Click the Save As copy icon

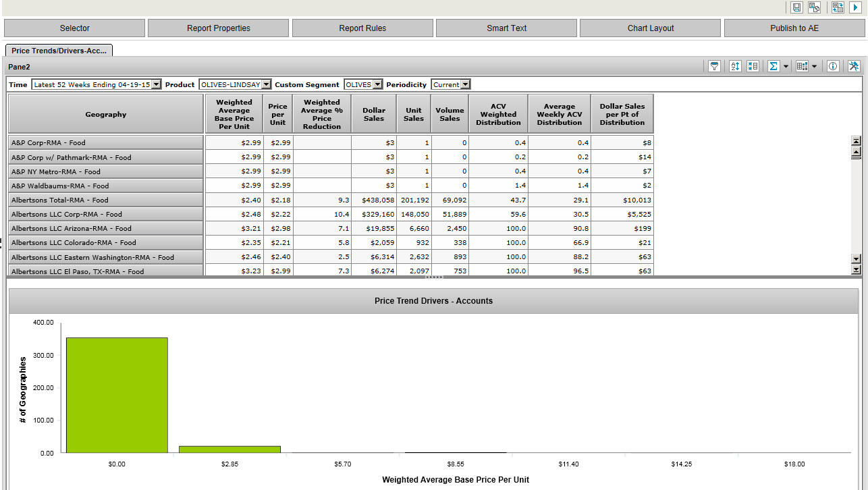pyautogui.click(x=815, y=7)
